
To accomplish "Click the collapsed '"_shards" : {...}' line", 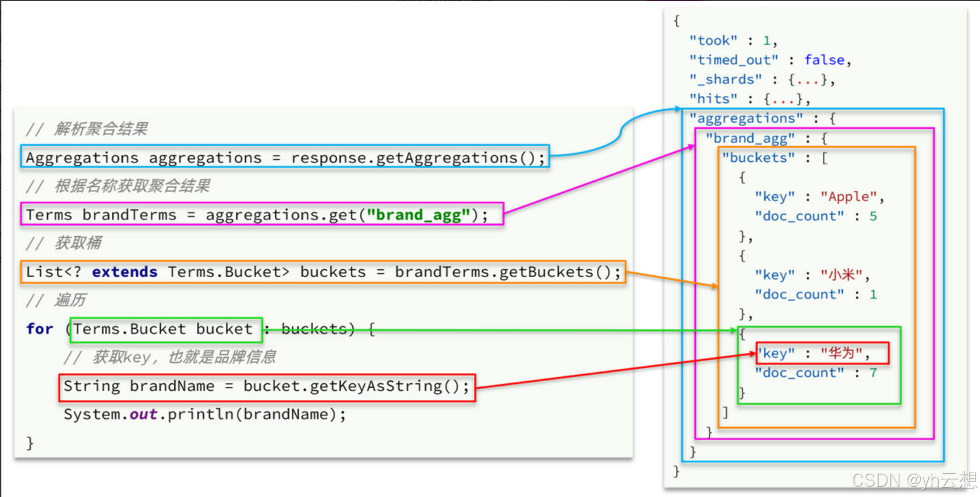I will [x=762, y=80].
